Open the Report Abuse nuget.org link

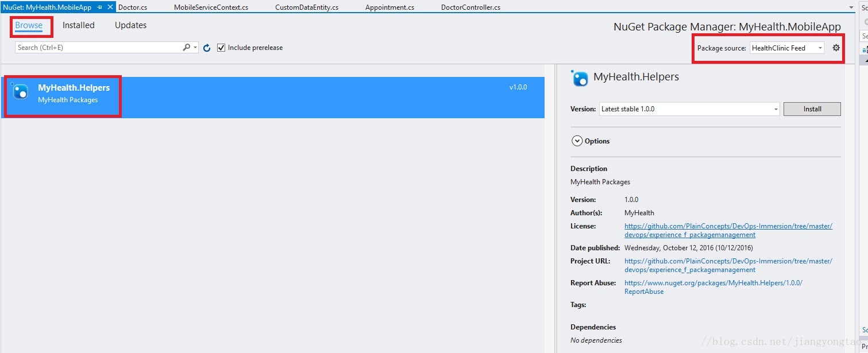(x=713, y=287)
